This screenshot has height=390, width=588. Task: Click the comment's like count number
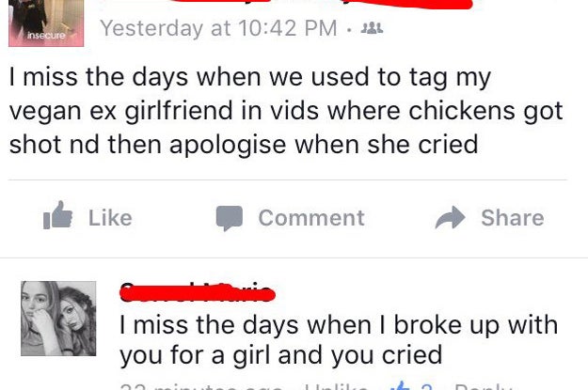427,386
